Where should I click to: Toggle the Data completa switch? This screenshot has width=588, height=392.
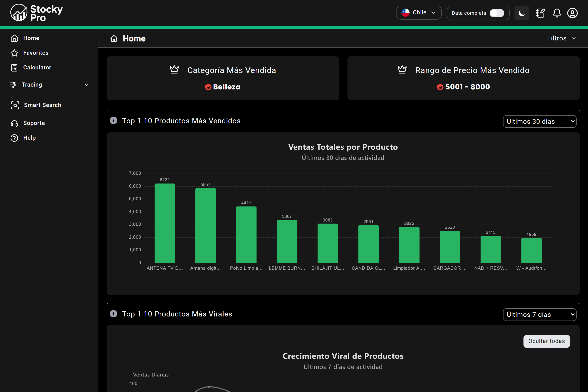point(497,13)
